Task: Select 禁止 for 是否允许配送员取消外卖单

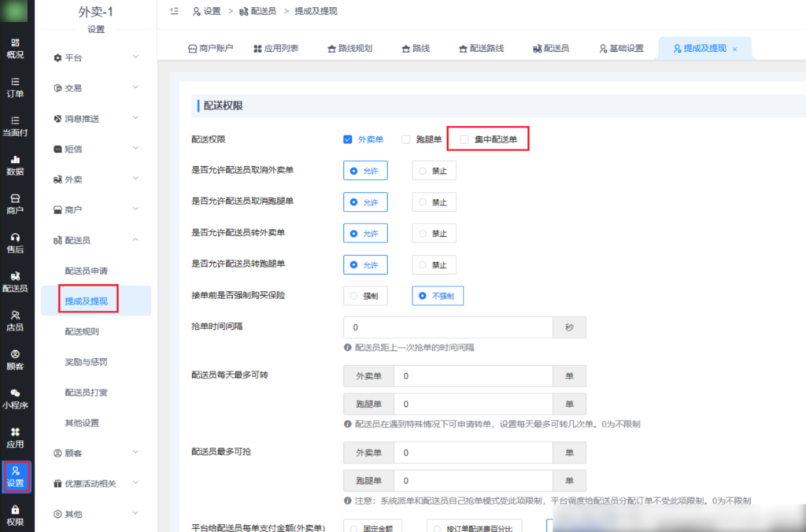Action: (434, 170)
